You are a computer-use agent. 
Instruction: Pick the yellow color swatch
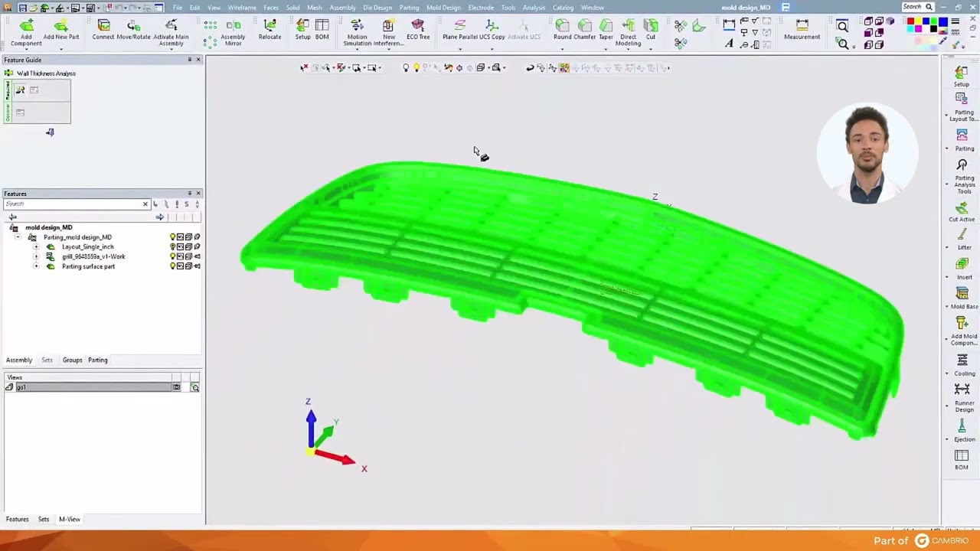click(x=919, y=21)
